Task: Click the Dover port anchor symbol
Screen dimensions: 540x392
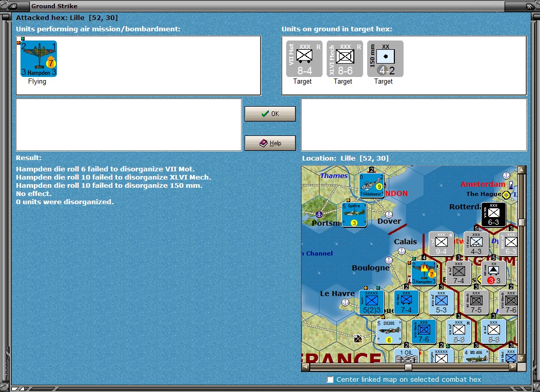Action: point(389,214)
